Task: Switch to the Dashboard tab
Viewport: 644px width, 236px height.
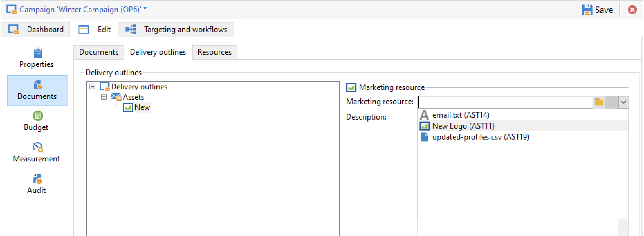Action: pos(36,30)
